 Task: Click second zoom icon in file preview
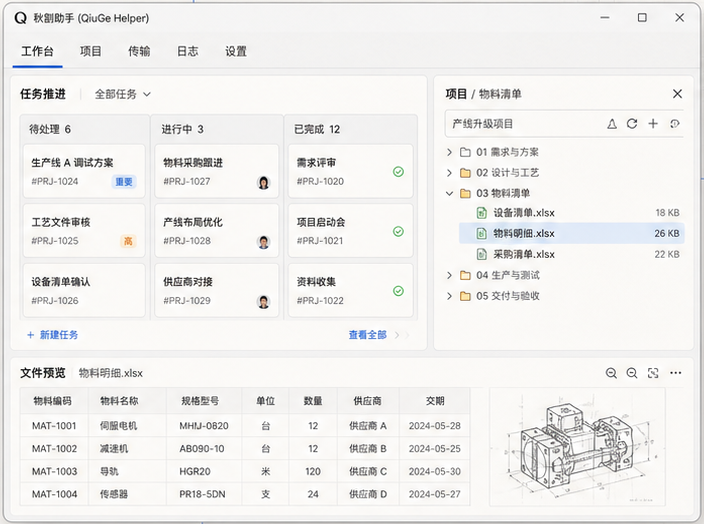click(x=632, y=373)
